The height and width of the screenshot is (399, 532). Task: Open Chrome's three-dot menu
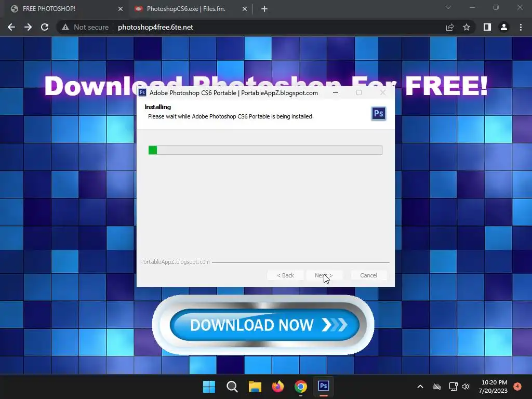click(521, 27)
